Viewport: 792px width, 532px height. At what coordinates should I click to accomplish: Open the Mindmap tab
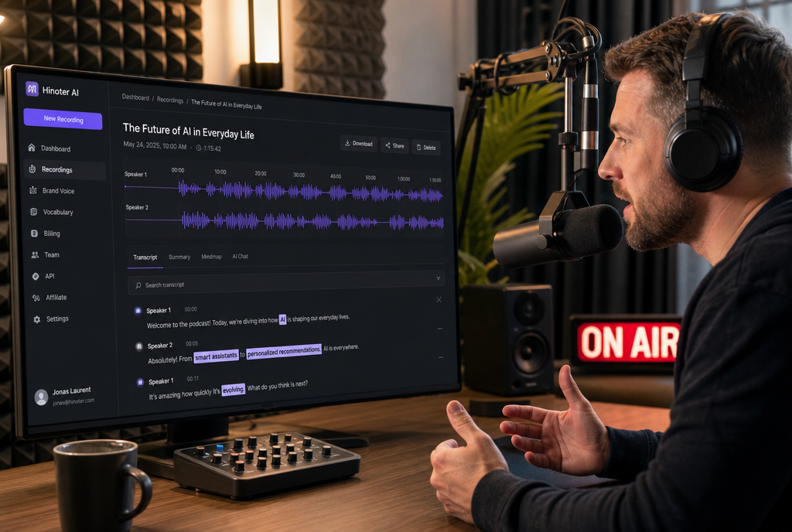click(x=211, y=257)
